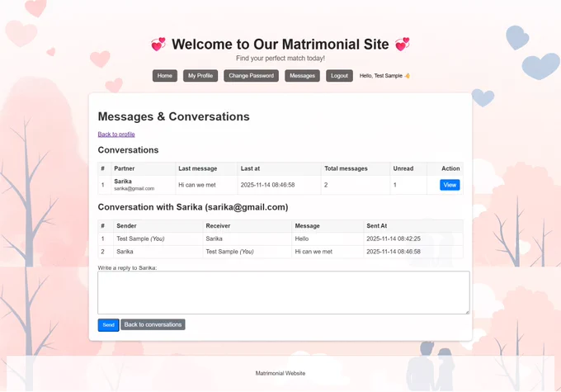Click the sarika@gmail.com email under partner

pos(134,188)
